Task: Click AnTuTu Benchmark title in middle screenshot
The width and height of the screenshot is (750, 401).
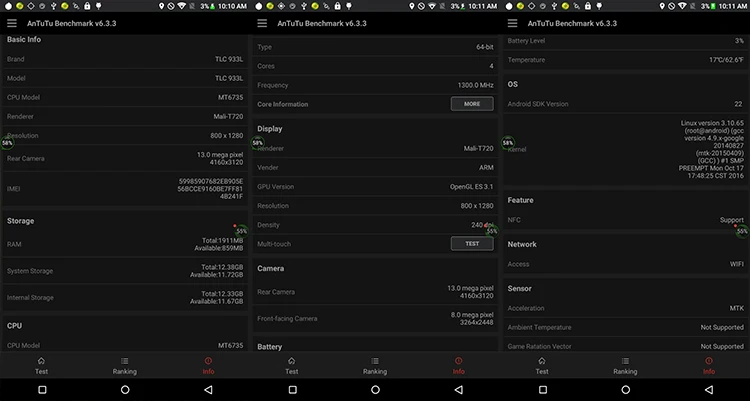Action: [322, 23]
